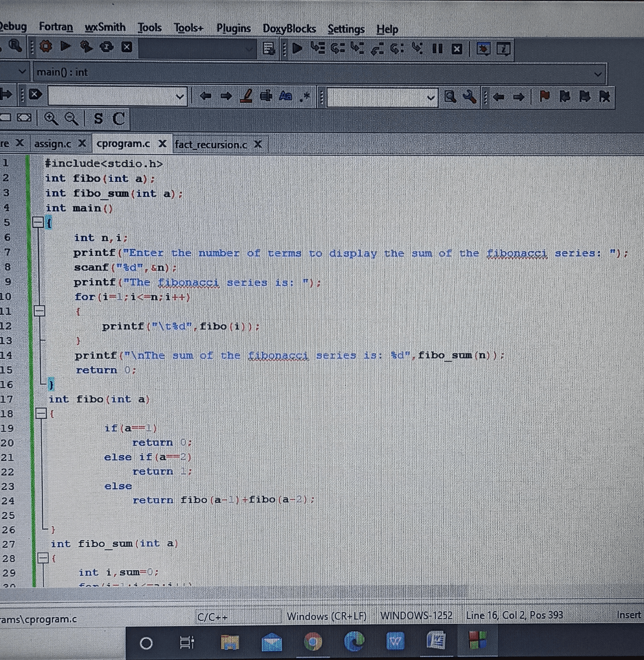Viewport: 644px width, 660px height.
Task: Navigate back with the left arrow button
Action: click(205, 96)
